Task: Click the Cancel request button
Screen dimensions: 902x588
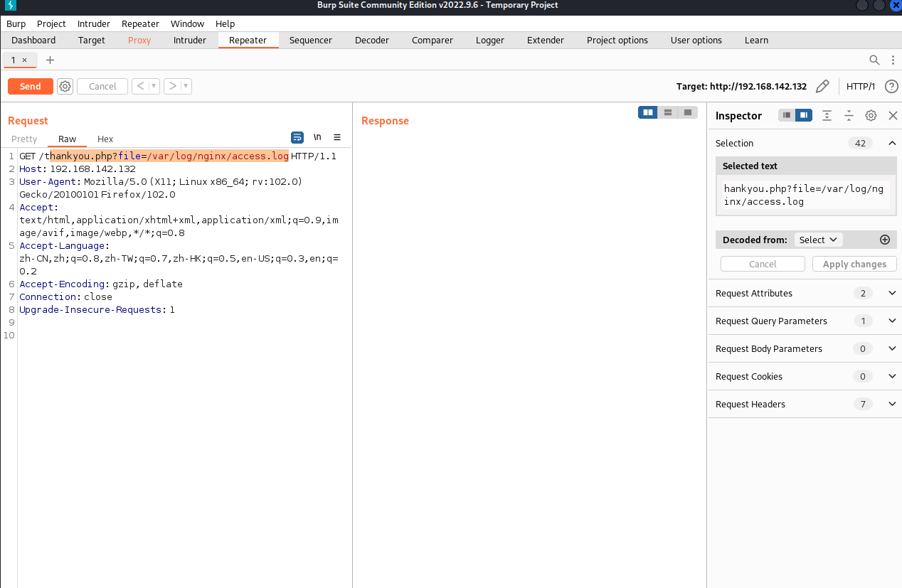Action: pyautogui.click(x=102, y=86)
